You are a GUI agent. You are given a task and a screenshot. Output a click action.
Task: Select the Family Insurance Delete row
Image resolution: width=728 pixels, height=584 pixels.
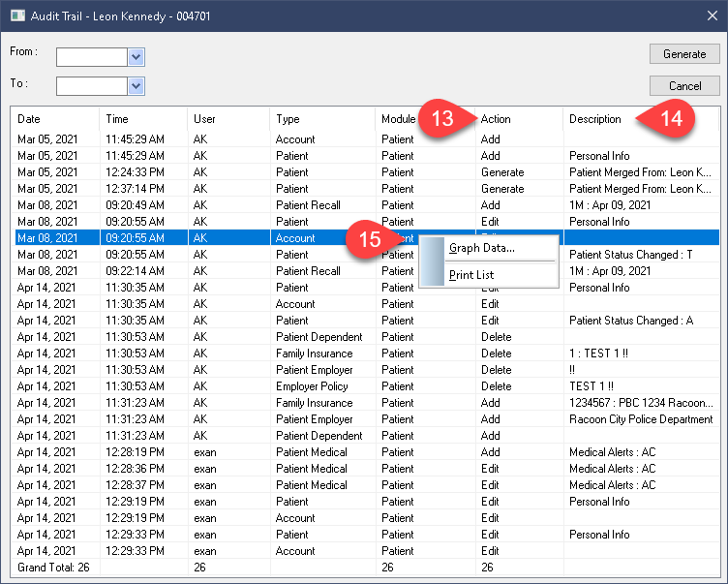point(366,353)
